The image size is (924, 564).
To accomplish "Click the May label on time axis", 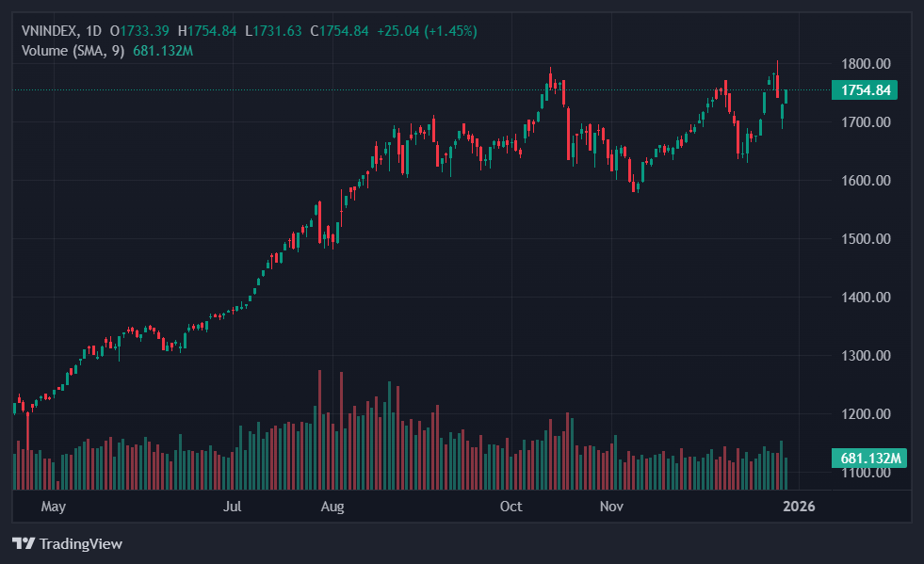I will pos(54,507).
